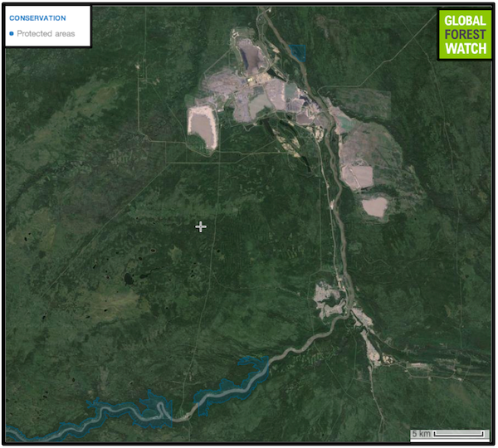
Task: Click the white crosshair at map center
Action: (200, 226)
